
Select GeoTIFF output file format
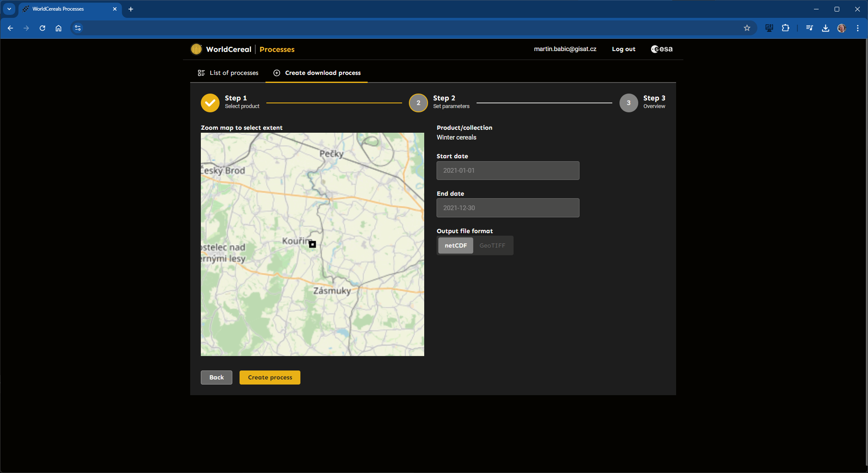(x=492, y=245)
